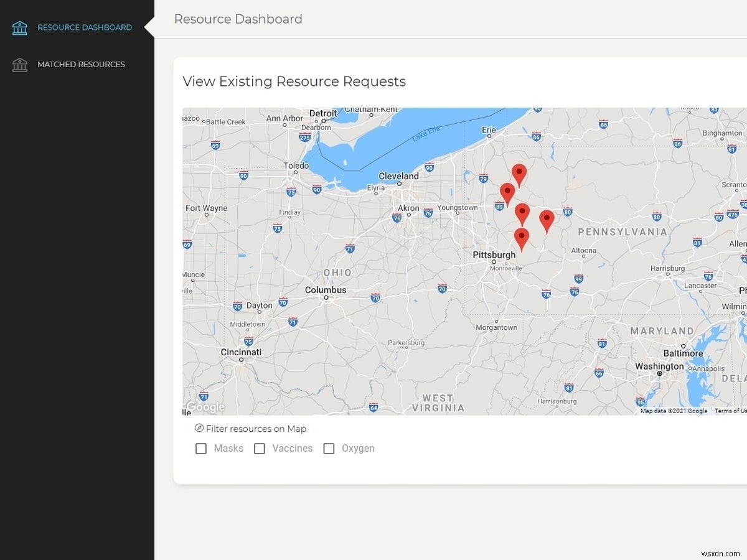Click the Binghamton label on the map

(723, 133)
